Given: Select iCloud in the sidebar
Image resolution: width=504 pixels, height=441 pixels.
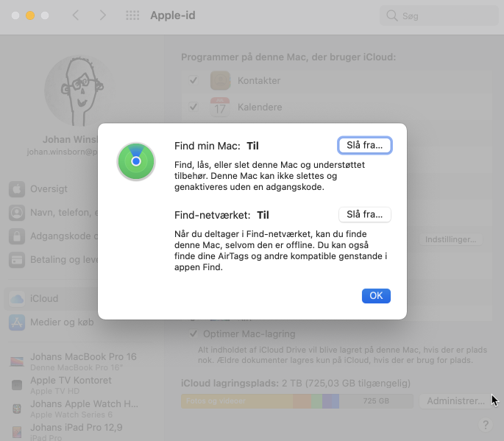Looking at the screenshot, I should click(52, 298).
